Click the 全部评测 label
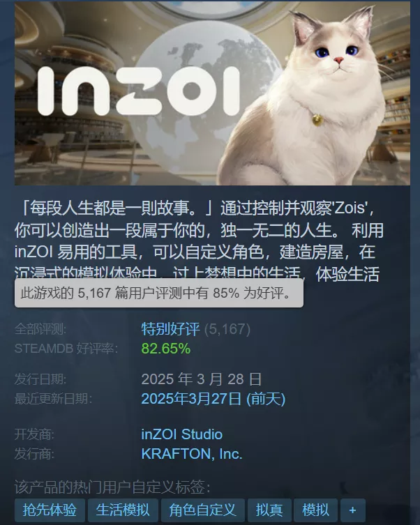 coord(40,329)
